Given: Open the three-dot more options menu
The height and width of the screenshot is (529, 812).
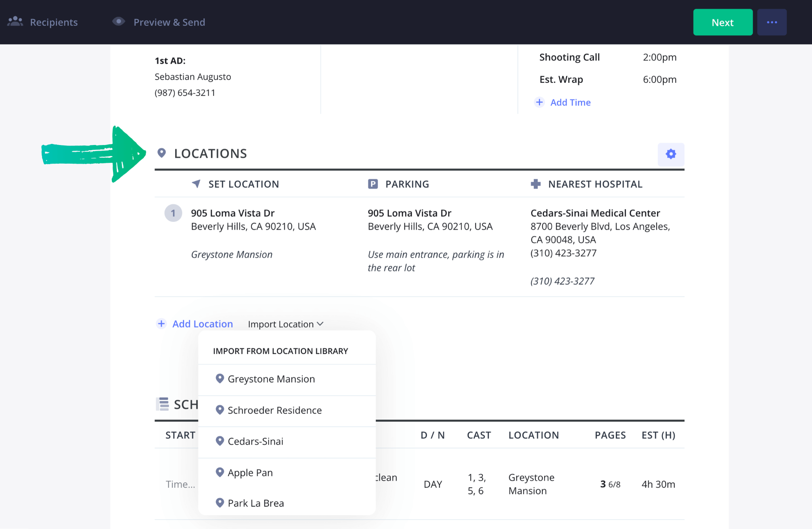Looking at the screenshot, I should pos(772,22).
